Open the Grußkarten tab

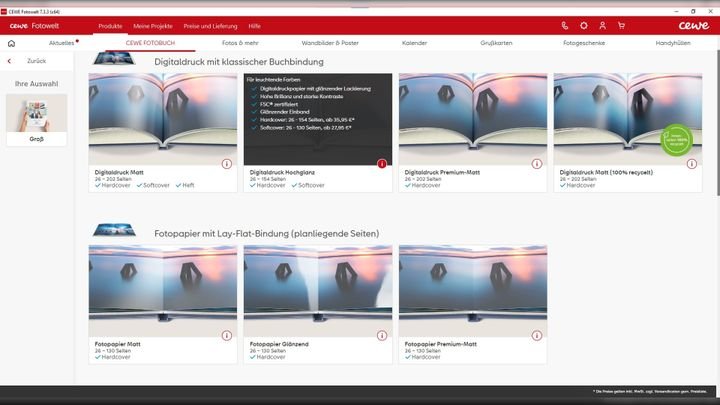(496, 43)
